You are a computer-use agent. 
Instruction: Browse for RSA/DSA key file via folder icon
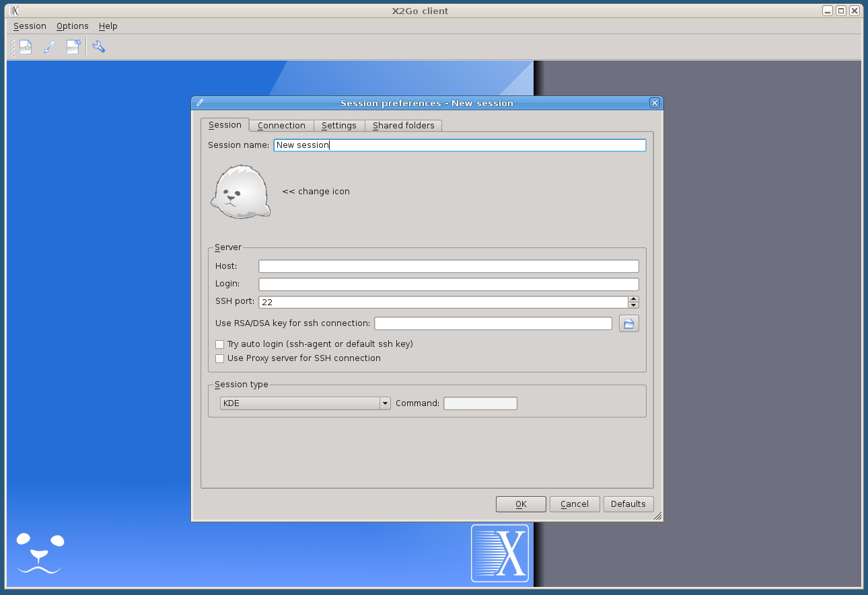[628, 323]
